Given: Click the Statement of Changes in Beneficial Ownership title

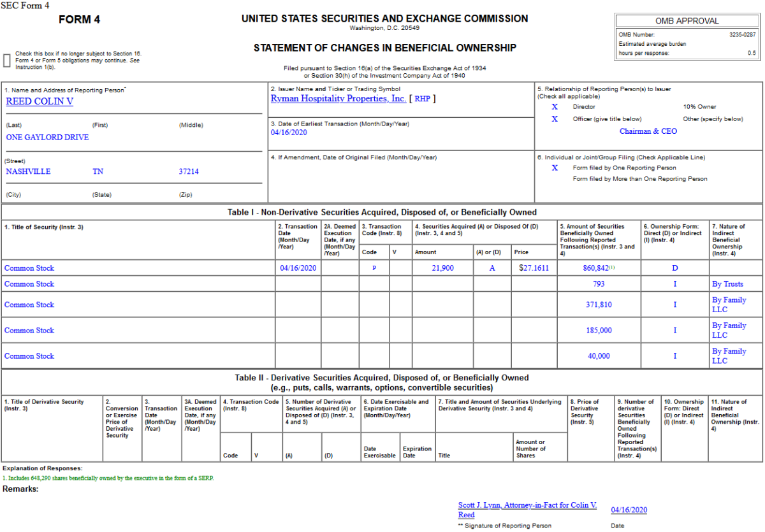Looking at the screenshot, I should click(x=385, y=48).
